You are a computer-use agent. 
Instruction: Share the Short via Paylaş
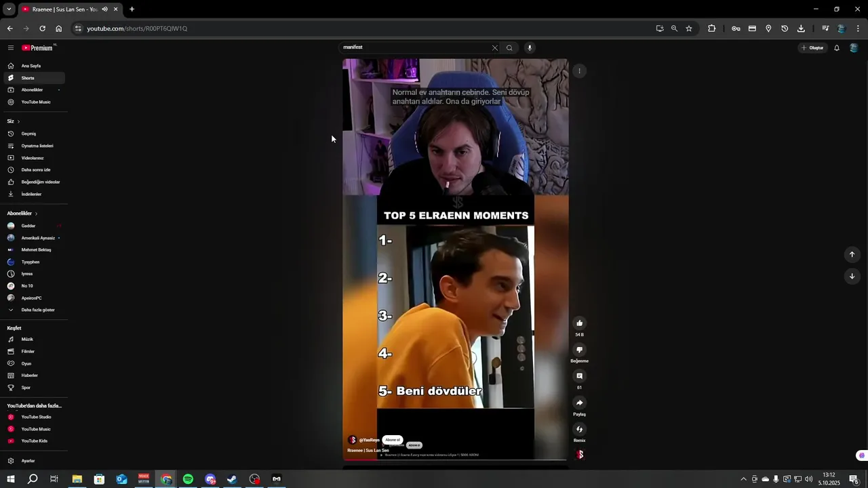coord(579,403)
